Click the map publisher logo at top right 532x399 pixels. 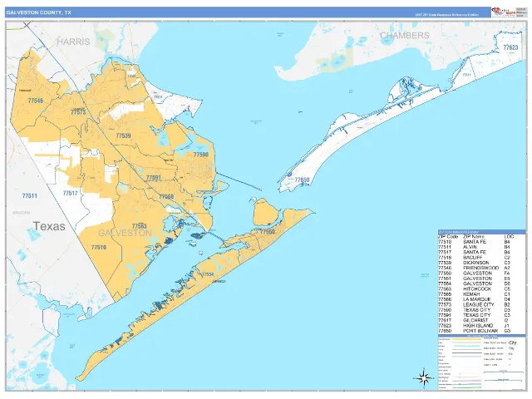[x=504, y=12]
